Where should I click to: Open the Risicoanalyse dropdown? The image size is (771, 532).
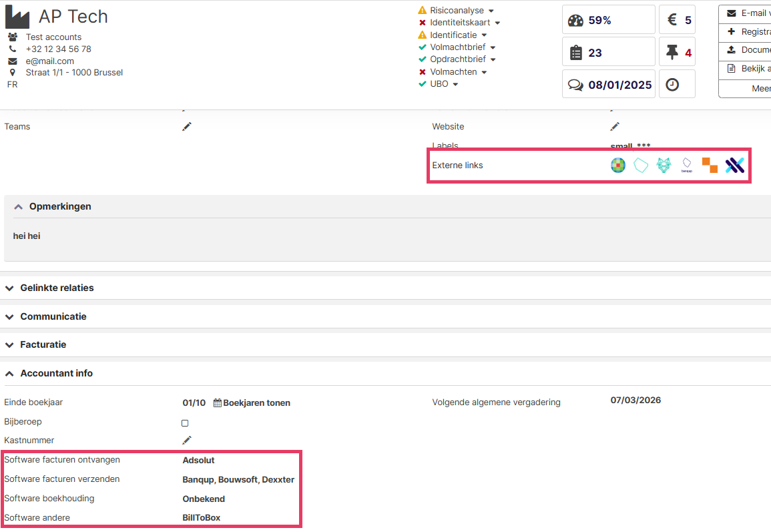491,11
